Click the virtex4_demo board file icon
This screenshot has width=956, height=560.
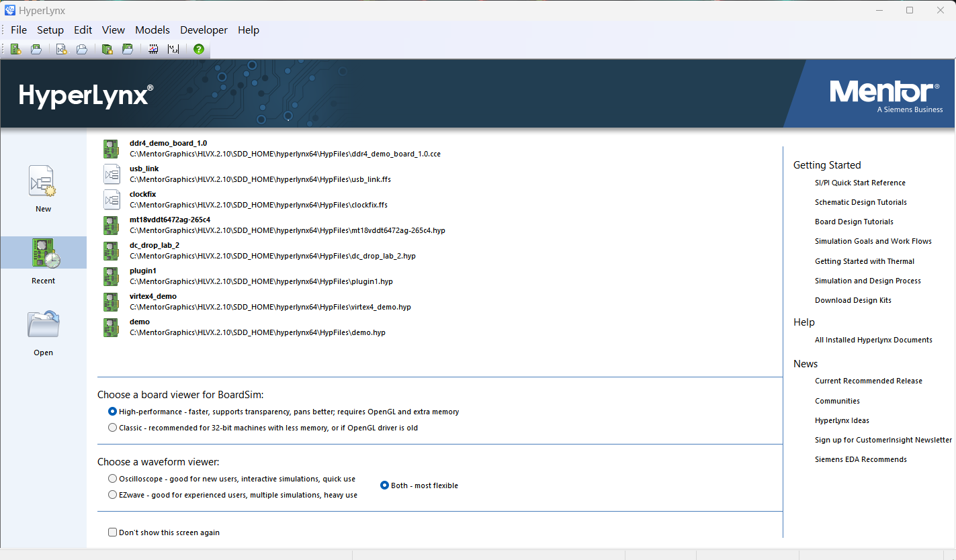pos(111,302)
